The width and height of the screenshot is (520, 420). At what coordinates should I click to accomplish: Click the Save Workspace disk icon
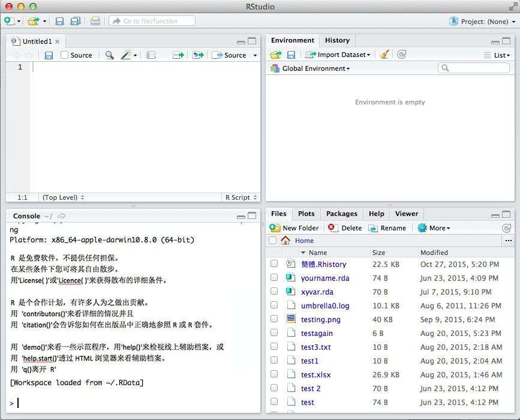click(291, 55)
